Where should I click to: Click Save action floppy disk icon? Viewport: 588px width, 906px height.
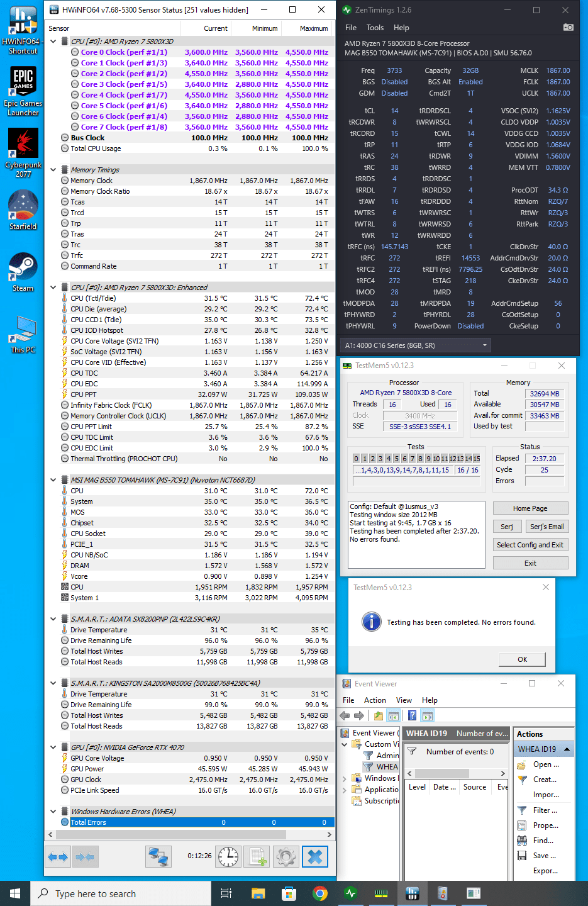[x=522, y=856]
